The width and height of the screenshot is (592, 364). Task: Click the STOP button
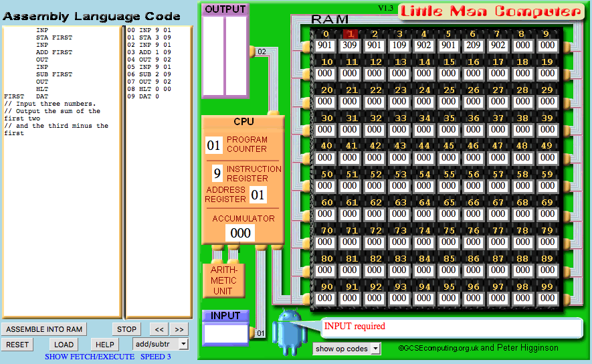tap(126, 329)
